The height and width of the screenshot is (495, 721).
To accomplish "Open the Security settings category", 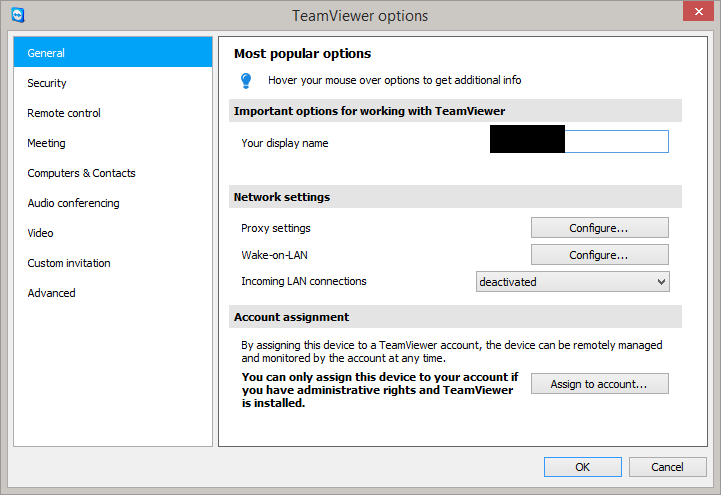I will [x=113, y=83].
